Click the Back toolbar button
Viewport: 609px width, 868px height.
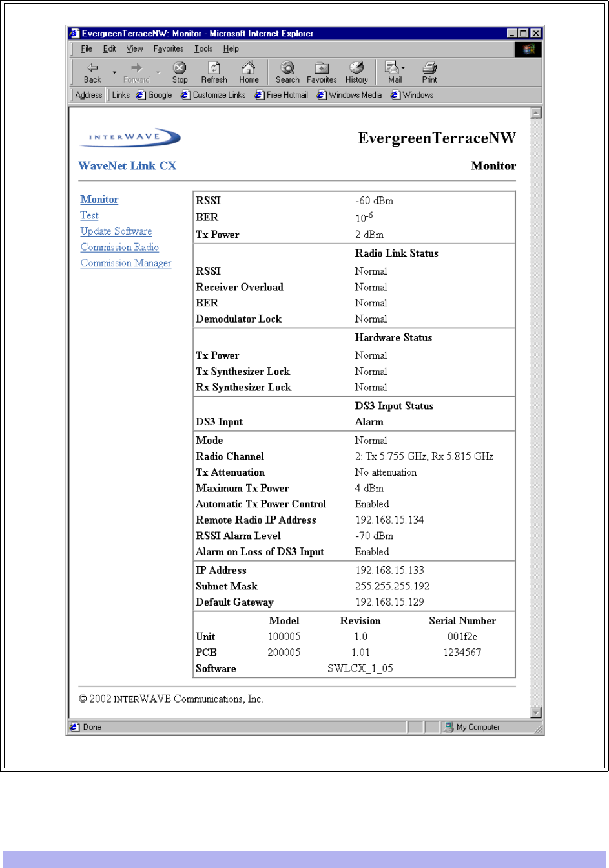(92, 72)
